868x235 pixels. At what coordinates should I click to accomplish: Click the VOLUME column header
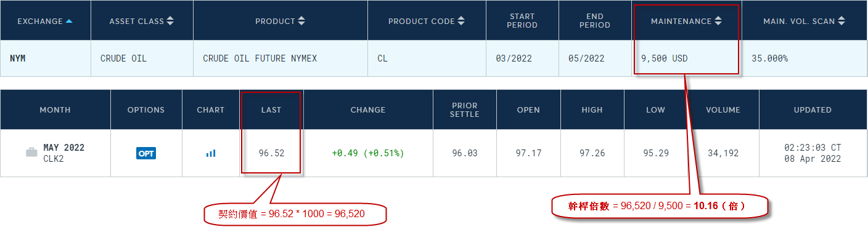point(723,110)
